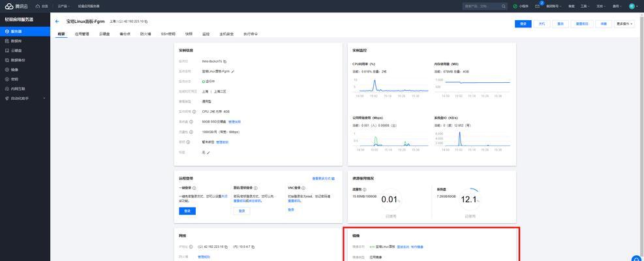Go back with the blue arrow beside 宝塔Linux面板-Fgrm
The width and height of the screenshot is (644, 261).
coord(57,22)
